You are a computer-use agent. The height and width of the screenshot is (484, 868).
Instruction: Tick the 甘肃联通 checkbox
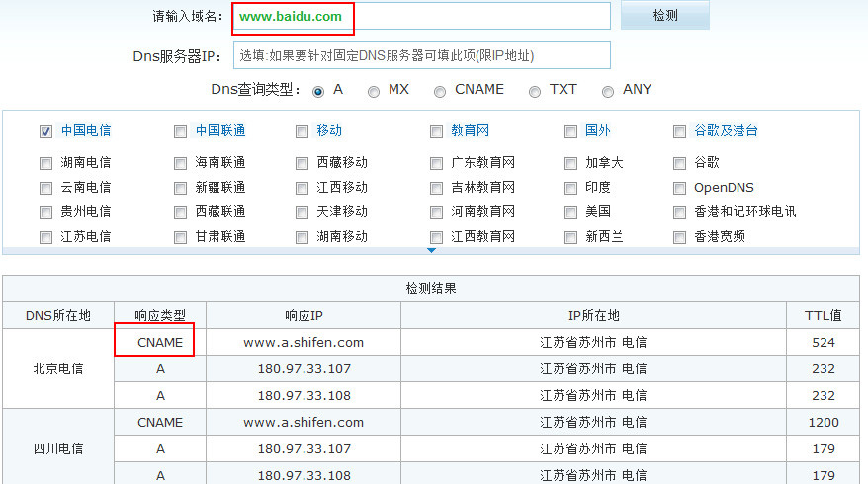(181, 237)
